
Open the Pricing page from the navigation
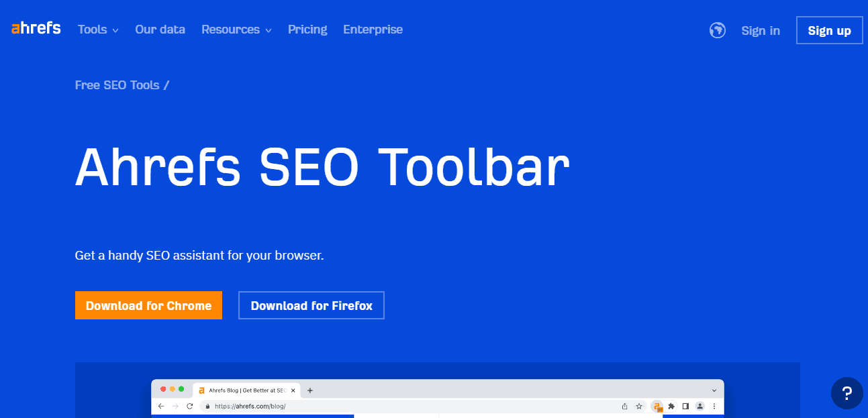point(307,30)
